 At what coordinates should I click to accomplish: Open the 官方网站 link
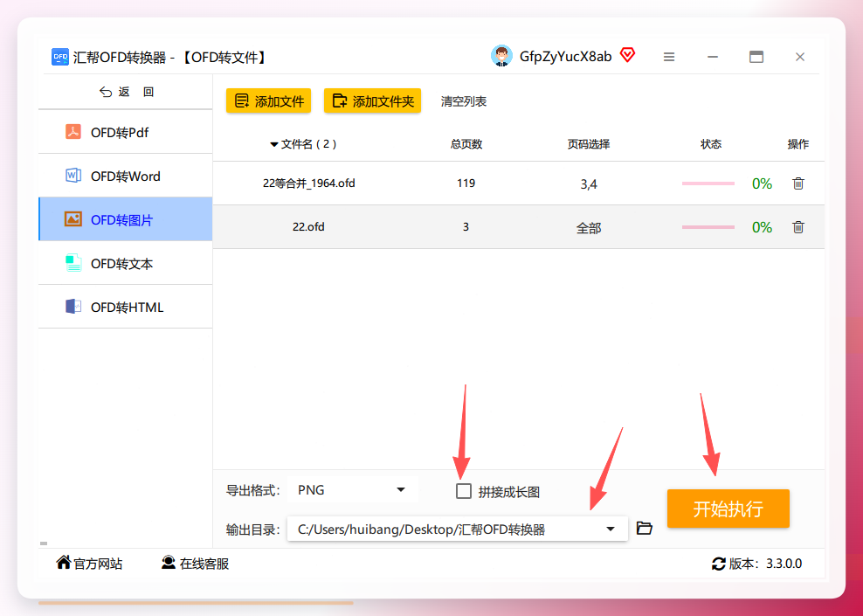tap(89, 564)
